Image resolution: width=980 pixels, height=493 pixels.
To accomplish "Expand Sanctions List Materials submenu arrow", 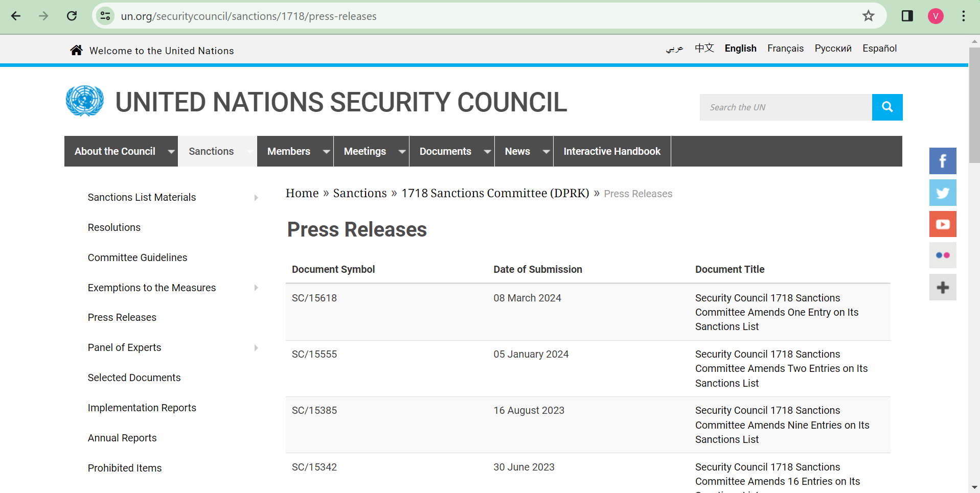I will [256, 198].
